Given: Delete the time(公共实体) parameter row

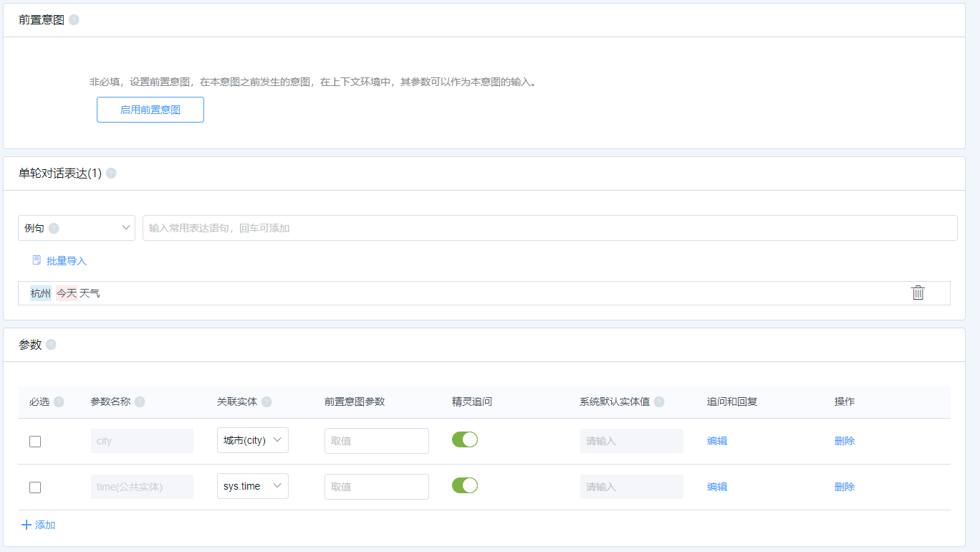Looking at the screenshot, I should (845, 487).
